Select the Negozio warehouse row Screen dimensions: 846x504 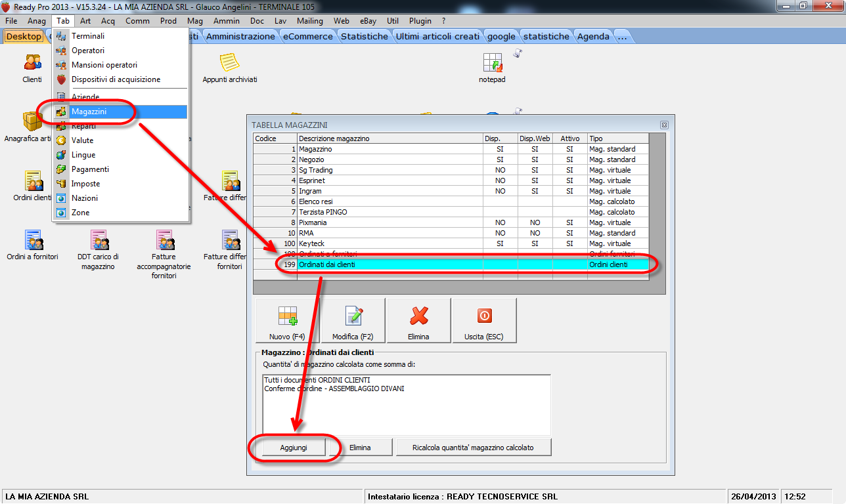click(x=451, y=159)
